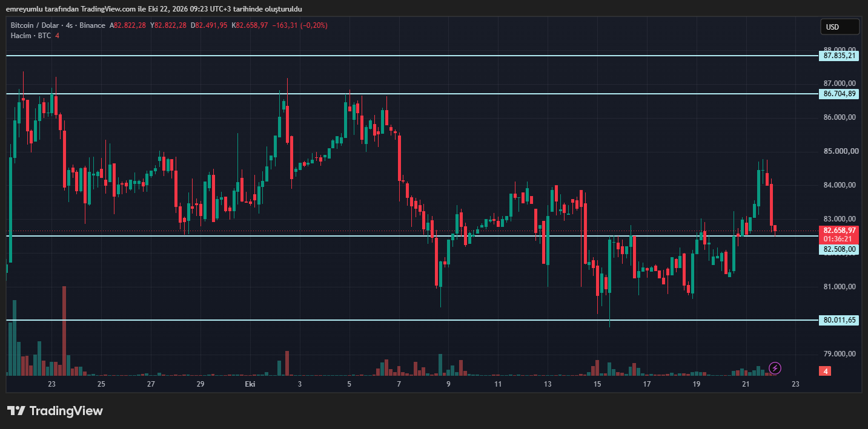Click the Y82.822,28 high value
The image size is (868, 429).
tap(168, 25)
